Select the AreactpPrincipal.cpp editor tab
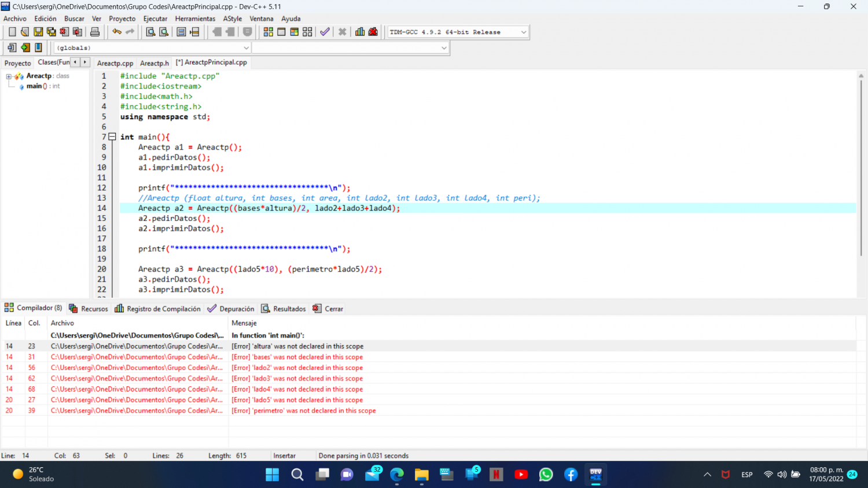 coord(211,62)
